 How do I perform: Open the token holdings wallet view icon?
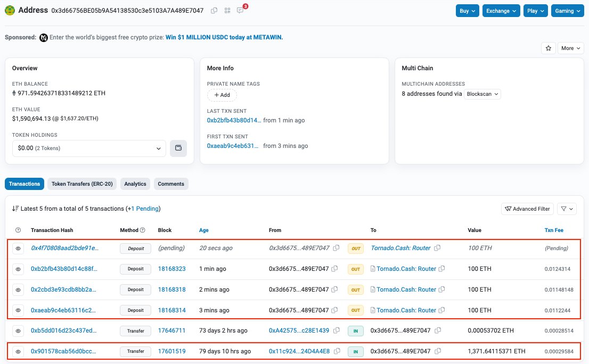point(178,148)
